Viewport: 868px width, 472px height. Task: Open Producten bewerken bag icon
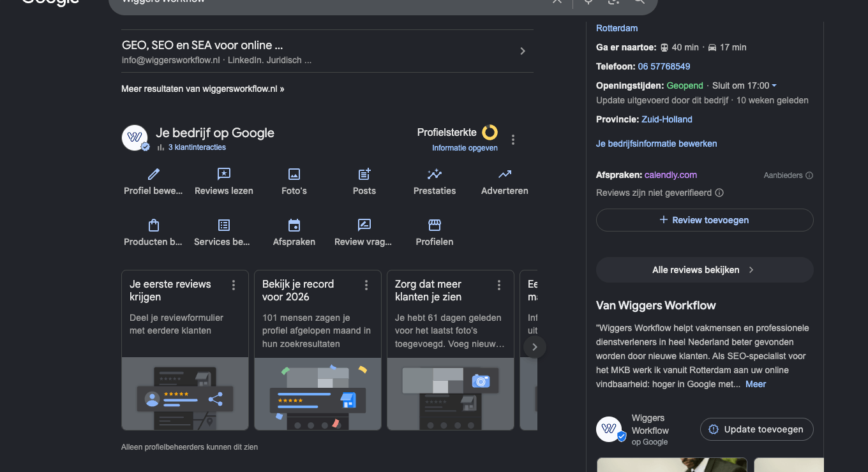pos(154,225)
